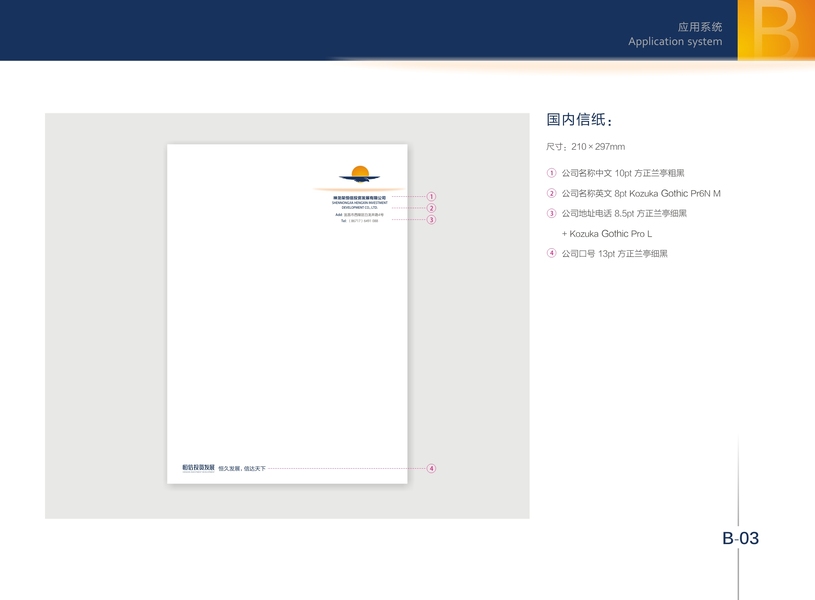The image size is (815, 600).
Task: Click the circled 1 marker beside the letterhead
Action: pos(431,197)
